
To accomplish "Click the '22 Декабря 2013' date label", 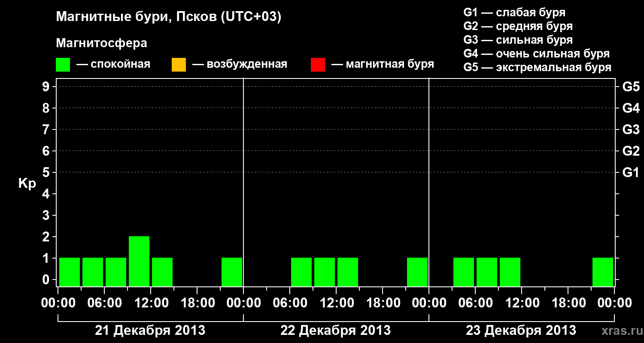I will coord(335,331).
